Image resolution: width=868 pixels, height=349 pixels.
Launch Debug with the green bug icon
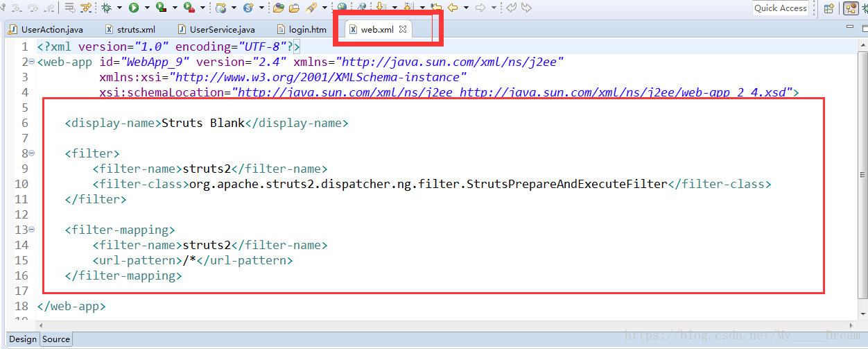(x=106, y=8)
